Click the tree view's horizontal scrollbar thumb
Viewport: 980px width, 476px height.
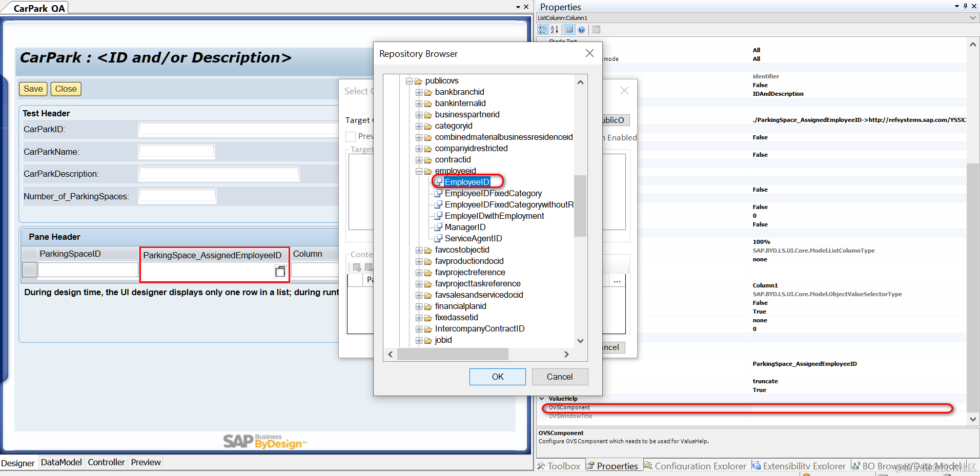453,354
